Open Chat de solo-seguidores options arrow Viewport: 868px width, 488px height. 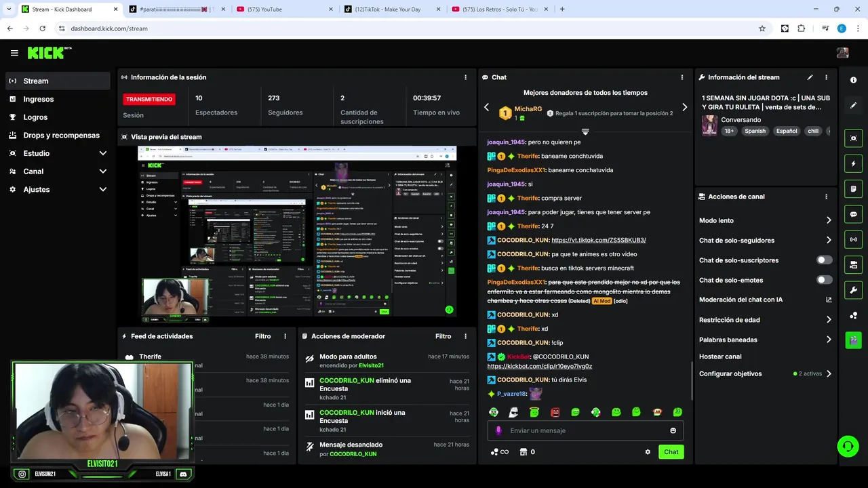(829, 240)
